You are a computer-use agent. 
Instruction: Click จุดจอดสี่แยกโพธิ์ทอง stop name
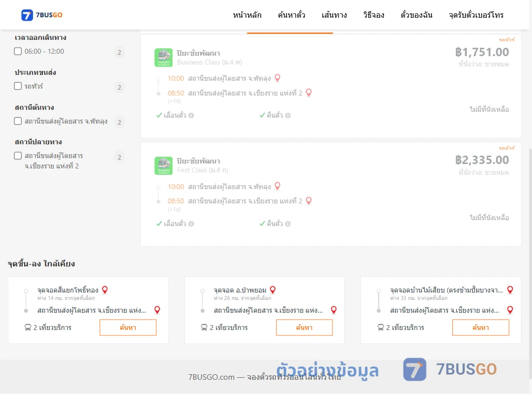coord(68,290)
